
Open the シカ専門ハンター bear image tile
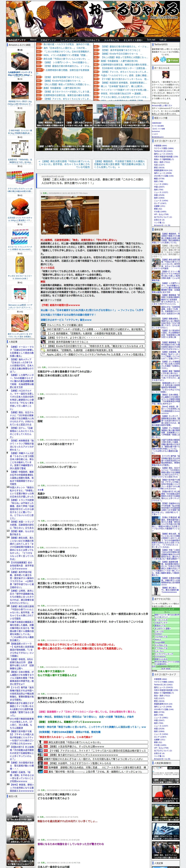(64, 139)
